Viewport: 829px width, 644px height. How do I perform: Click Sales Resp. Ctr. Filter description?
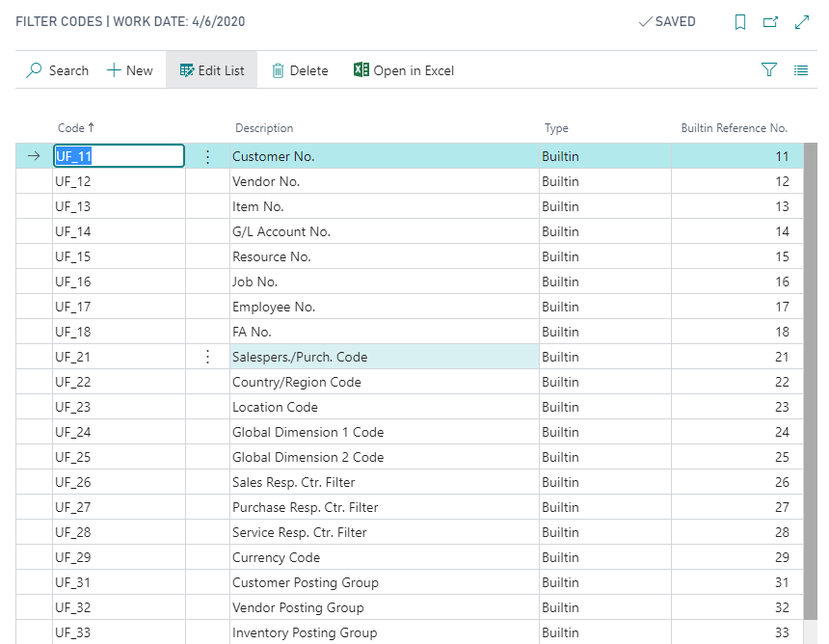point(385,482)
